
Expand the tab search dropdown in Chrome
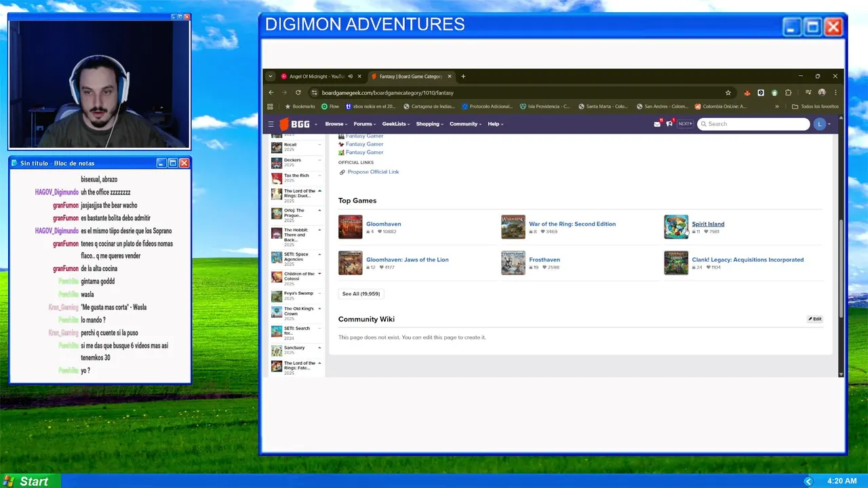271,77
